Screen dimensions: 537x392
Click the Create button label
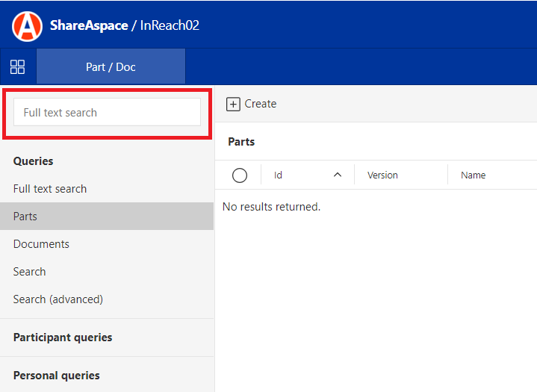coord(261,104)
